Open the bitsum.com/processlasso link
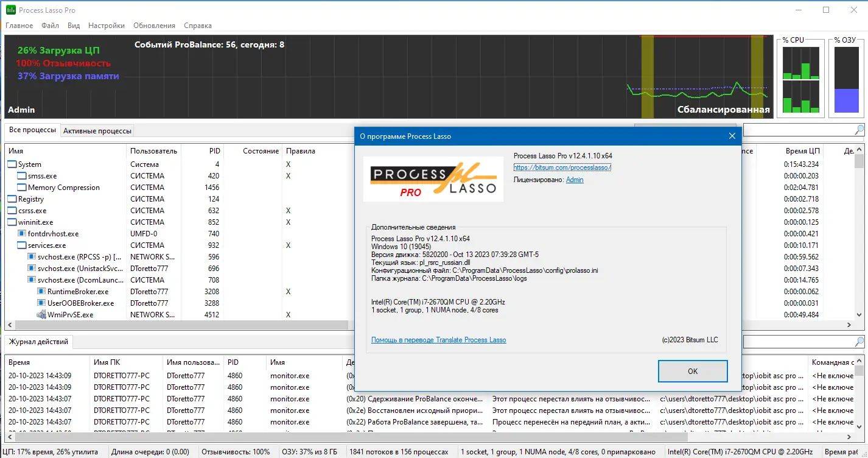The image size is (868, 458). click(562, 167)
